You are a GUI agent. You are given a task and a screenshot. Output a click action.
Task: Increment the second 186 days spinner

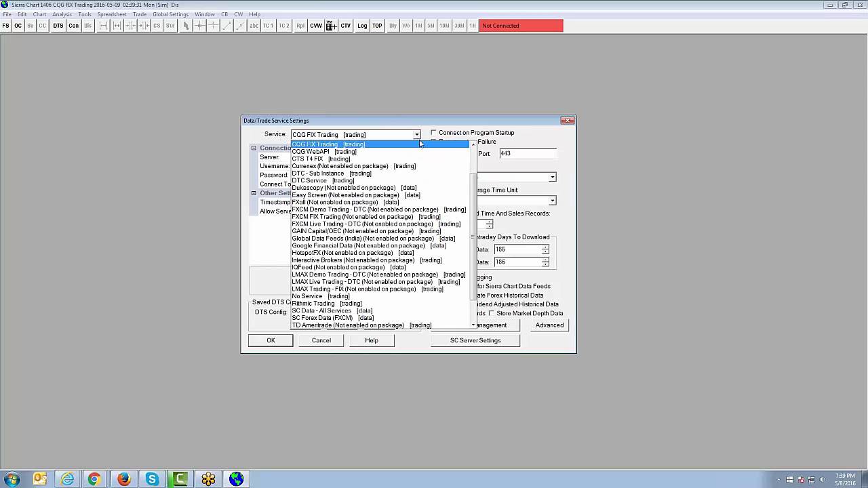pyautogui.click(x=545, y=260)
